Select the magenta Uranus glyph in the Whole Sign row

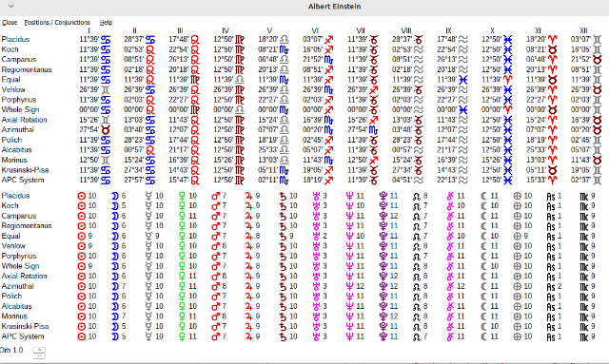point(316,266)
